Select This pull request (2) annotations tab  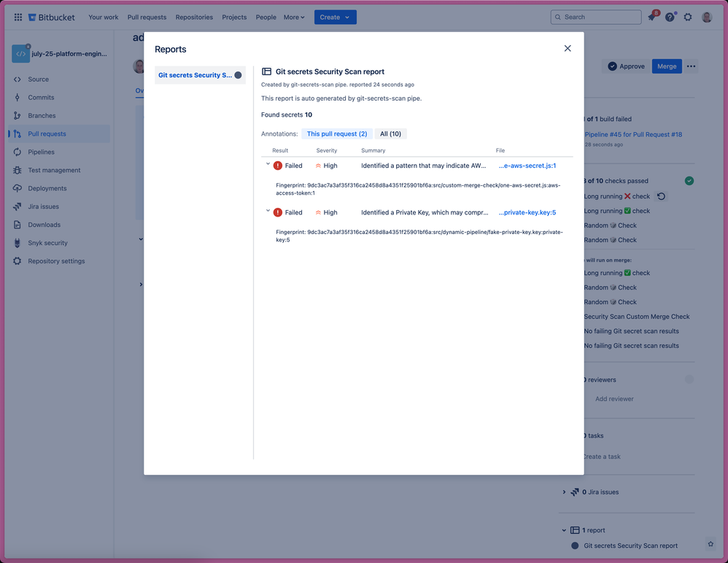click(x=337, y=133)
